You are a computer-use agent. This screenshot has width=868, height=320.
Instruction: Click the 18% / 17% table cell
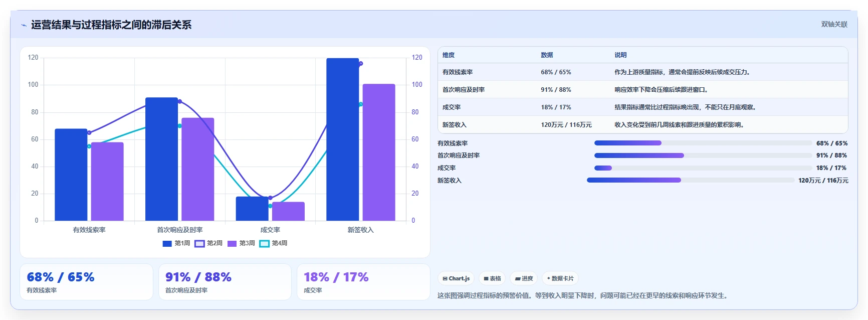click(556, 107)
